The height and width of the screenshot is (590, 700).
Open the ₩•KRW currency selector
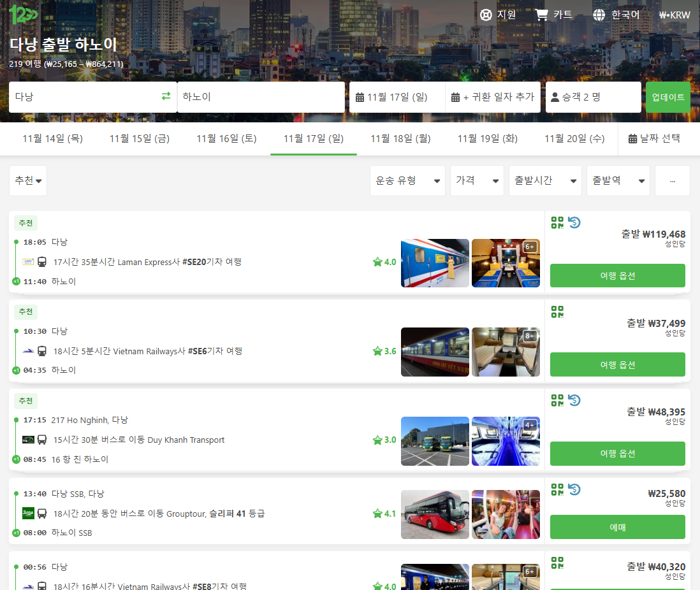point(674,15)
